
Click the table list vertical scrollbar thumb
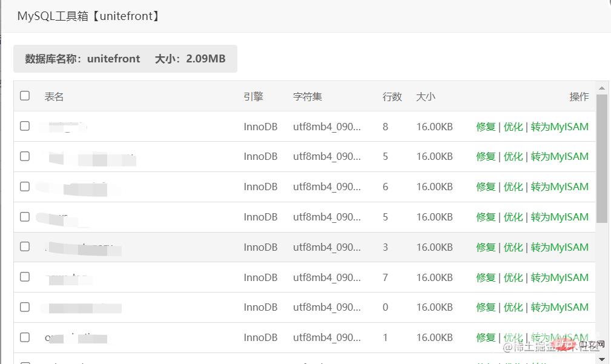pos(602,157)
